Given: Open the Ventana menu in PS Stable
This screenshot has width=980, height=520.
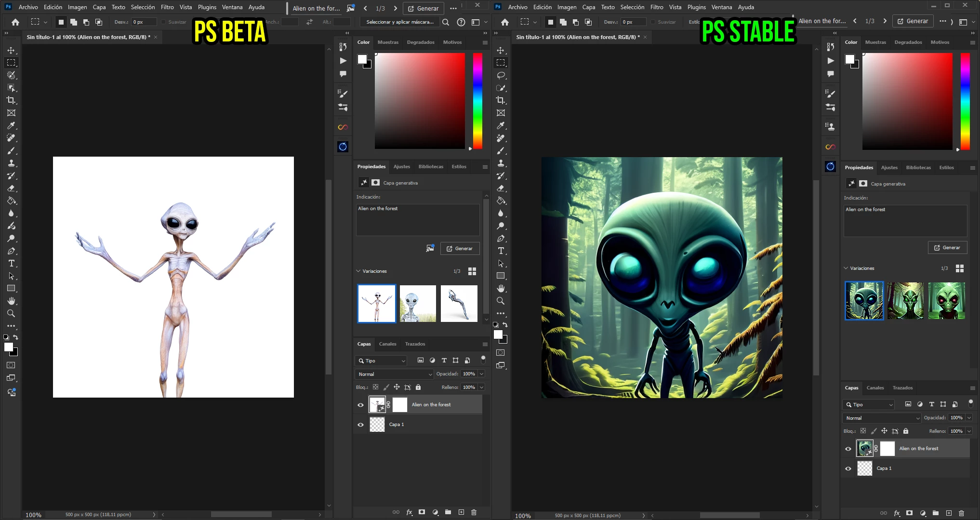Looking at the screenshot, I should (x=721, y=7).
